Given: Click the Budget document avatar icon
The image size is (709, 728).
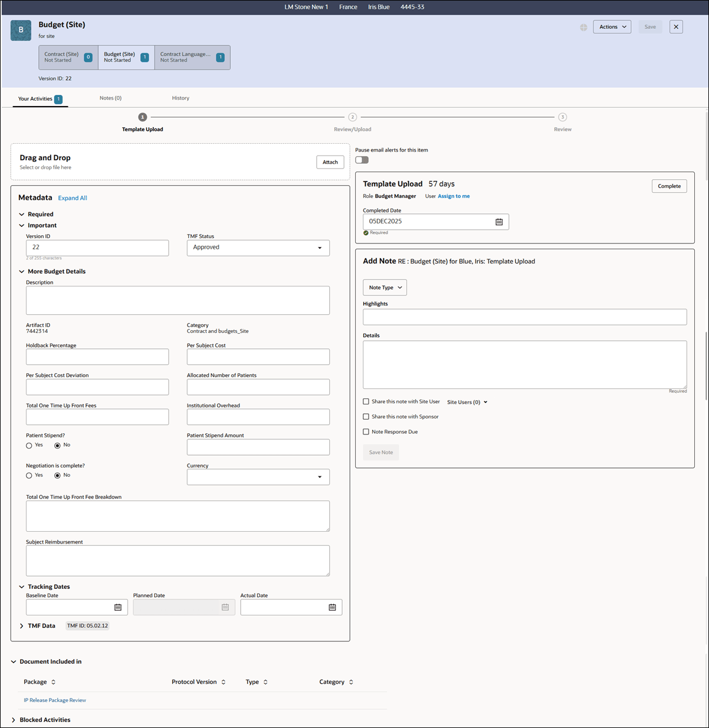Looking at the screenshot, I should point(21,30).
